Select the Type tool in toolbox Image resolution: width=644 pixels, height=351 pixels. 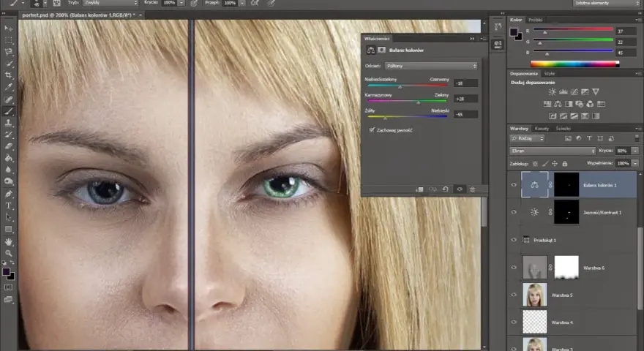coord(8,205)
